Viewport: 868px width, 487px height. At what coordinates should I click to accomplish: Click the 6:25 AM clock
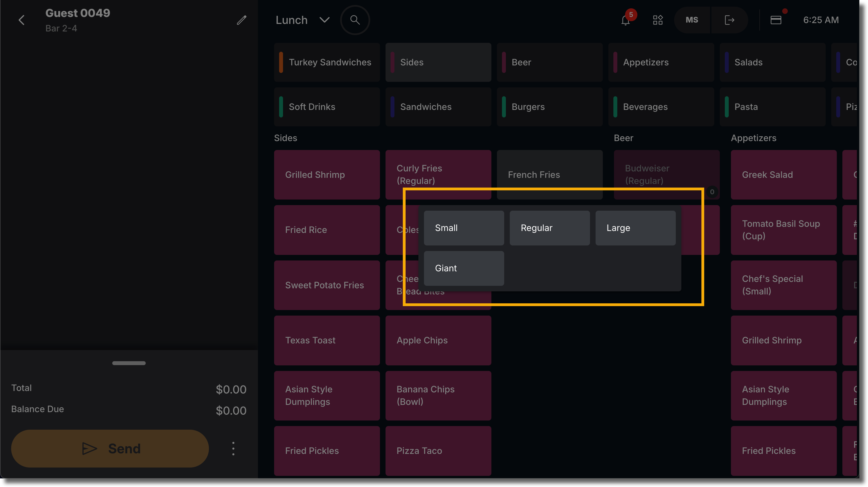coord(821,20)
